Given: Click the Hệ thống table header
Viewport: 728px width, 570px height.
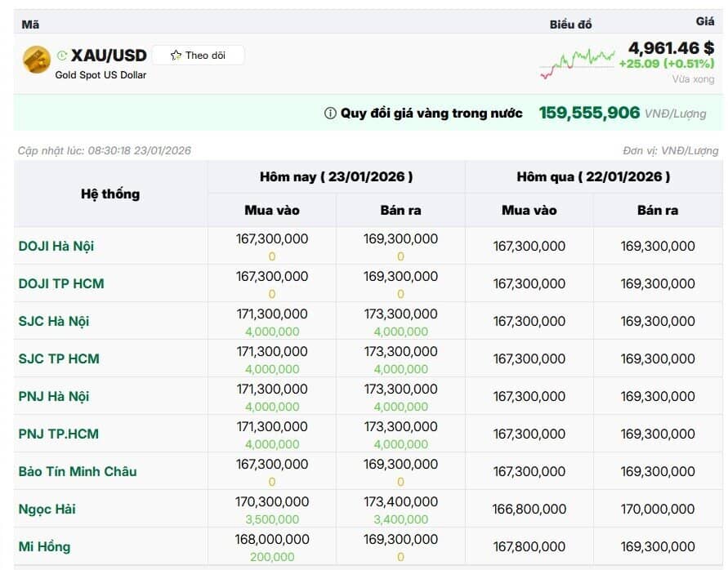Looking at the screenshot, I should pyautogui.click(x=110, y=194).
